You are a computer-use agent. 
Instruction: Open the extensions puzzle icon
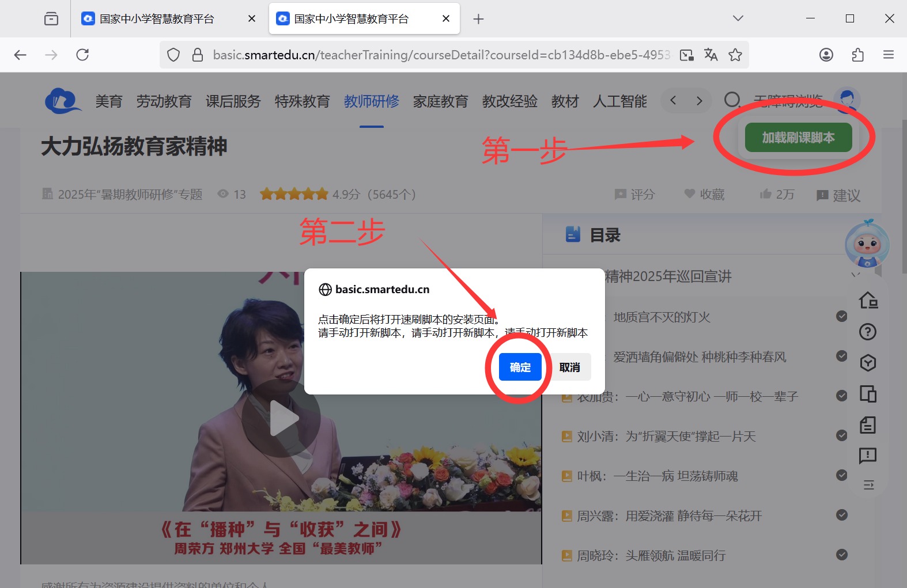click(x=857, y=55)
